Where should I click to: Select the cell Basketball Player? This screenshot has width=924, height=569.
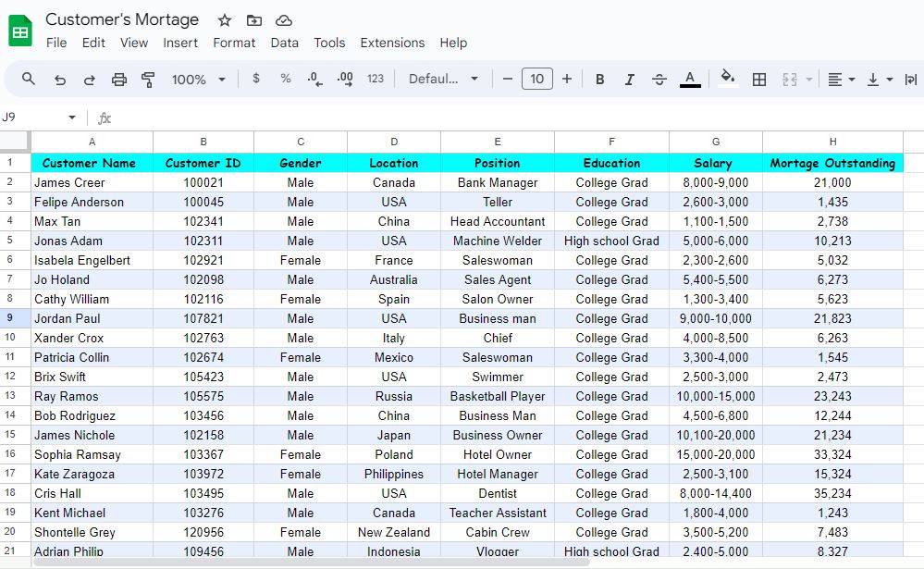[498, 397]
